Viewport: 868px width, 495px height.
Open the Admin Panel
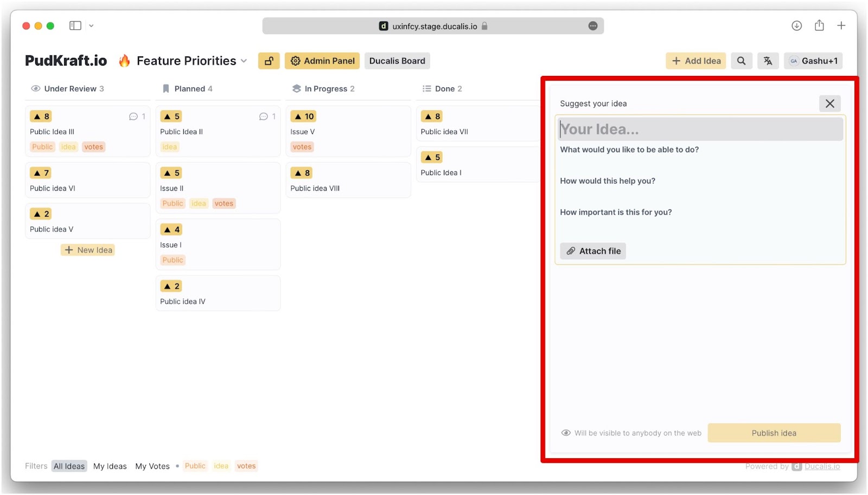(322, 61)
